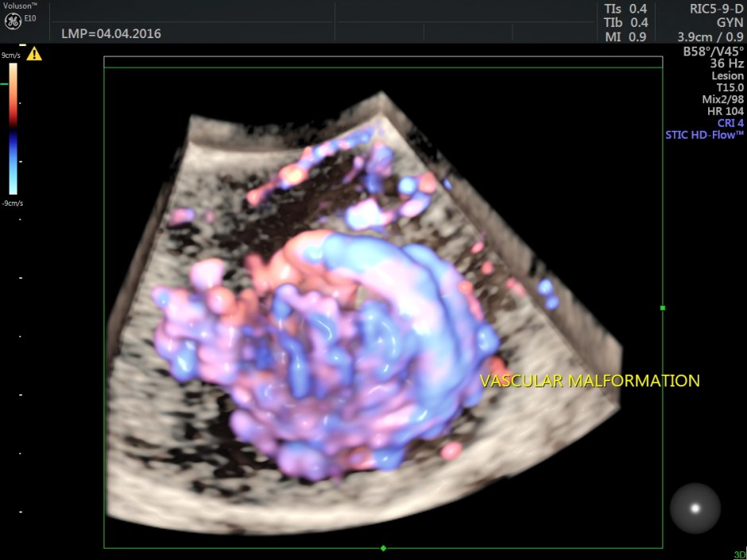This screenshot has height=560, width=747.
Task: Click the GE logo in header
Action: [14, 21]
